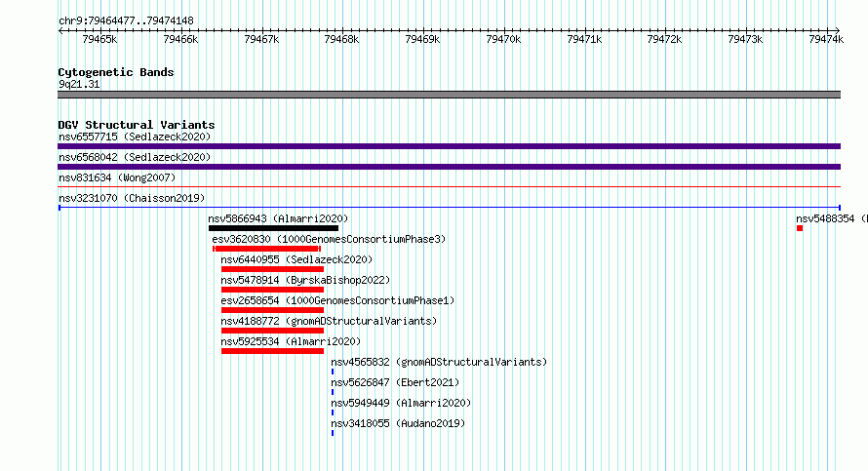Viewport: 868px width, 471px height.
Task: Select red bar under esv3620830
Action: coord(267,249)
